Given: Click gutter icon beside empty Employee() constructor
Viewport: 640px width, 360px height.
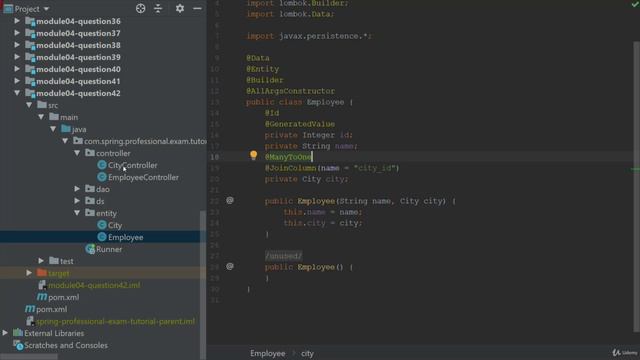Looking at the screenshot, I should pos(230,267).
